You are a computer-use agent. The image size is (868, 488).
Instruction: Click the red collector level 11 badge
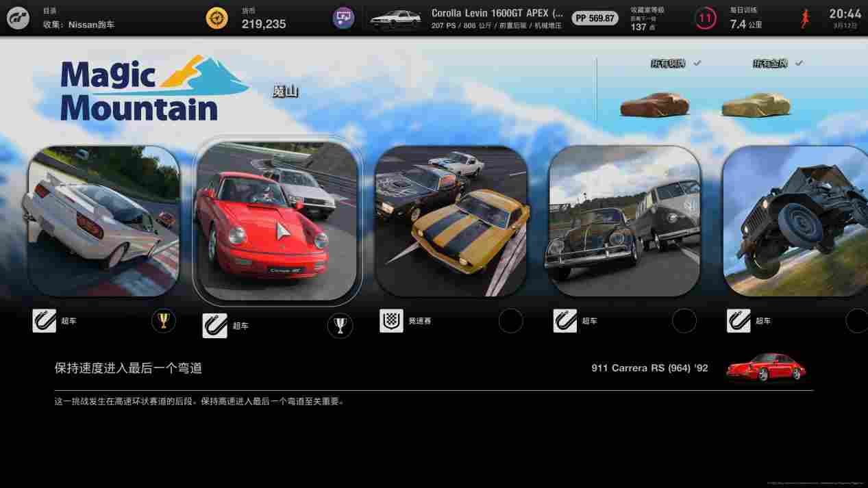pyautogui.click(x=705, y=17)
